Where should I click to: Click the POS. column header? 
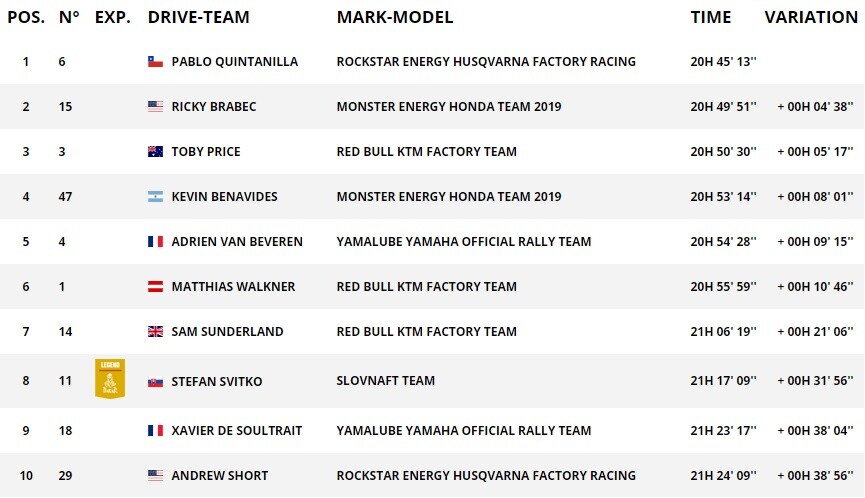pos(26,17)
